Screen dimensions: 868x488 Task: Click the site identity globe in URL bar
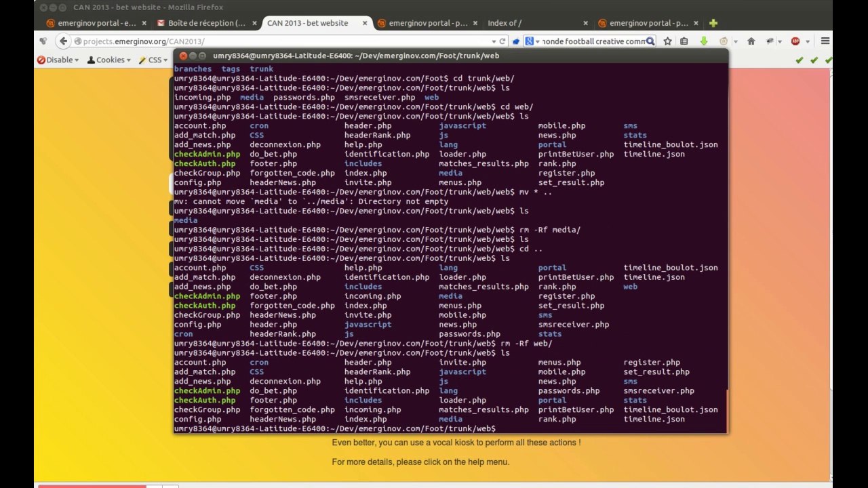77,41
